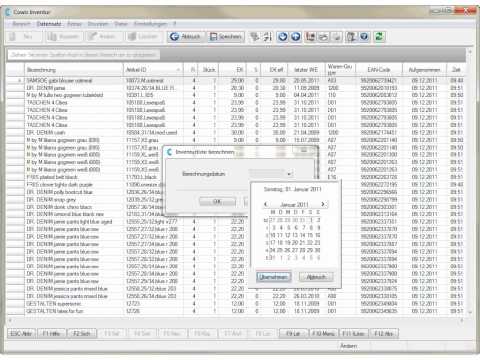The image size is (480, 360).
Task: Click the F10 Menü button
Action: coord(323,333)
